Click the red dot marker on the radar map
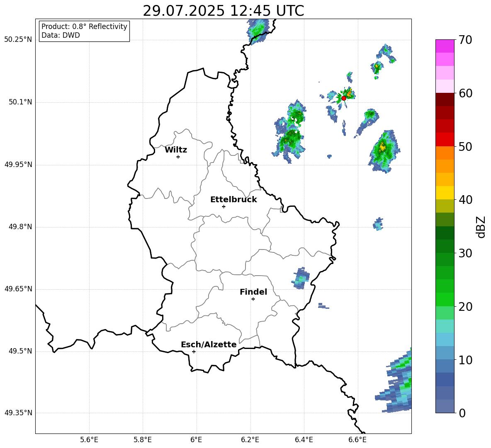This screenshot has width=491, height=448. click(343, 98)
